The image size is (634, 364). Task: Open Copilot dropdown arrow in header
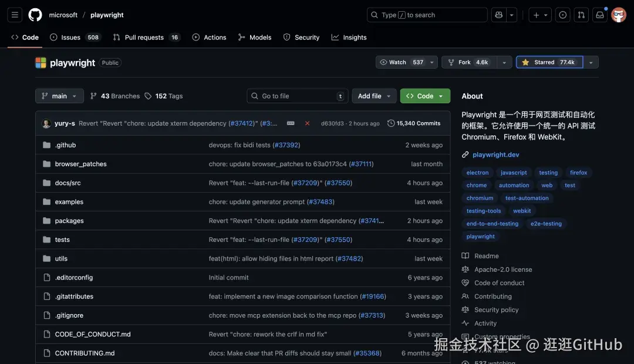pyautogui.click(x=511, y=15)
